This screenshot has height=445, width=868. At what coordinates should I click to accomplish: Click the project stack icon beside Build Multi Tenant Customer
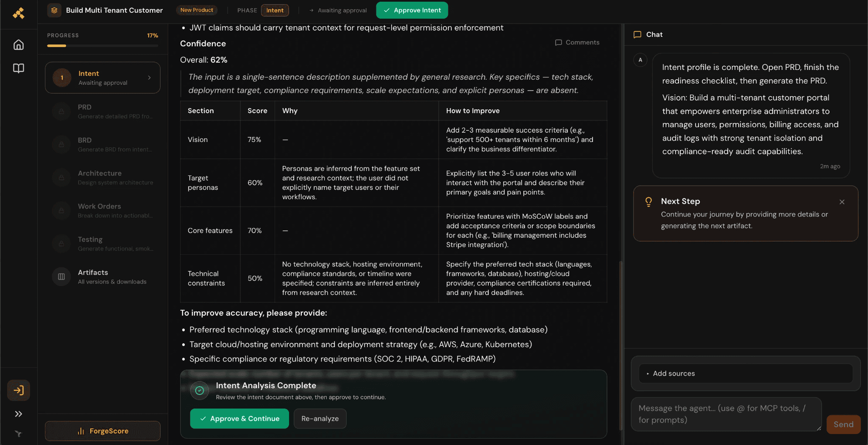pyautogui.click(x=54, y=10)
